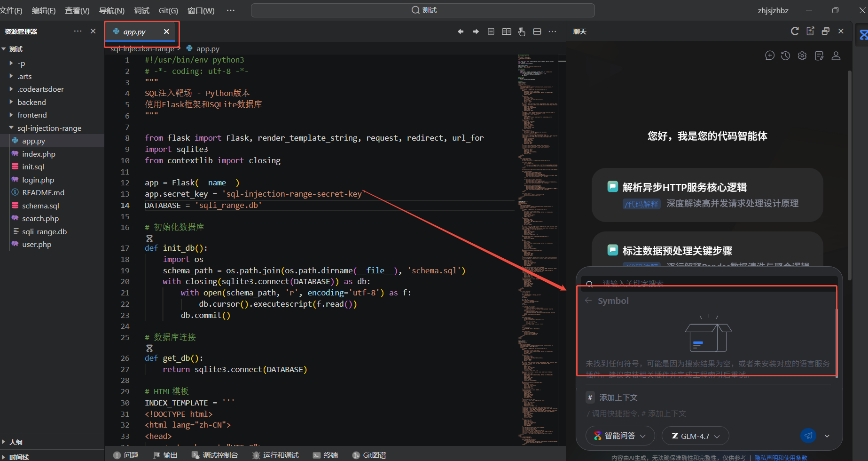Open the Git menu
The height and width of the screenshot is (461, 868).
[168, 10]
